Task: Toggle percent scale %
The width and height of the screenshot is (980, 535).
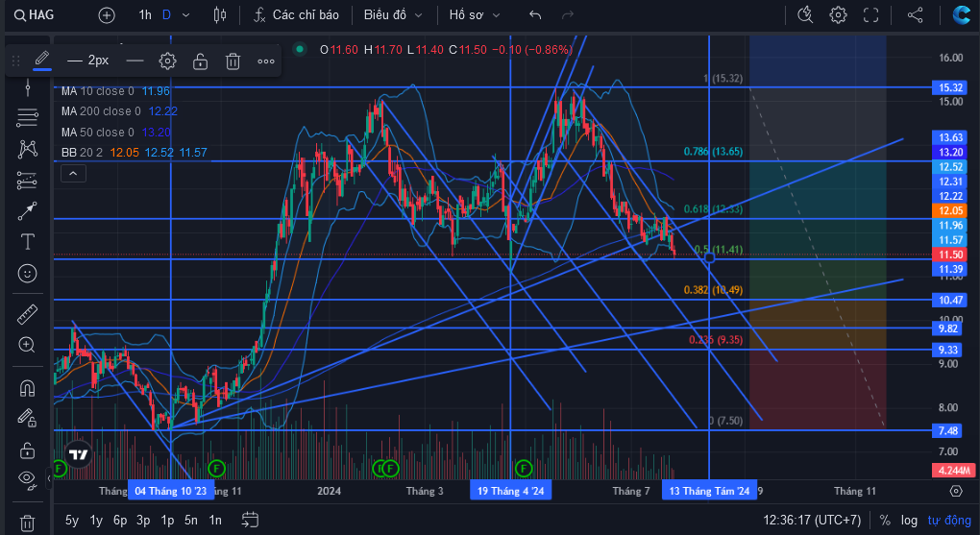Action: tap(884, 520)
